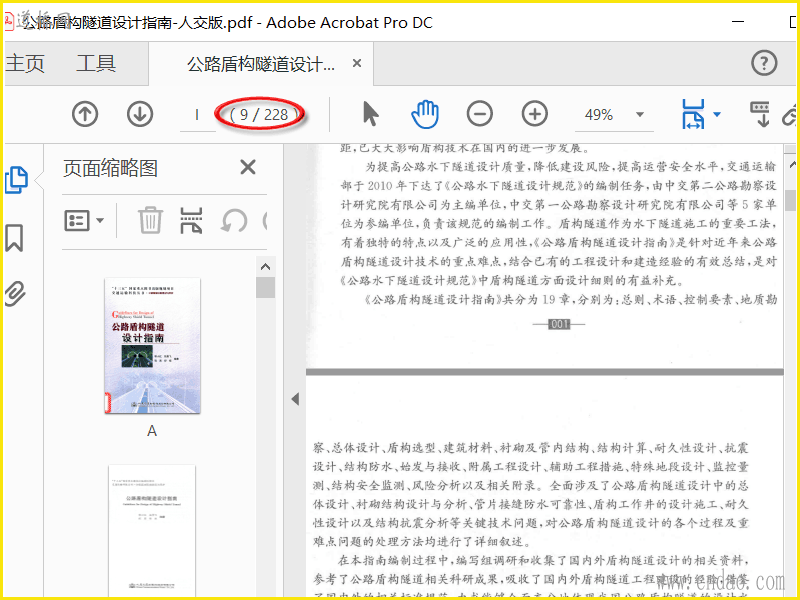Image resolution: width=800 pixels, height=600 pixels.
Task: Activate the Hand pan tool
Action: click(425, 114)
